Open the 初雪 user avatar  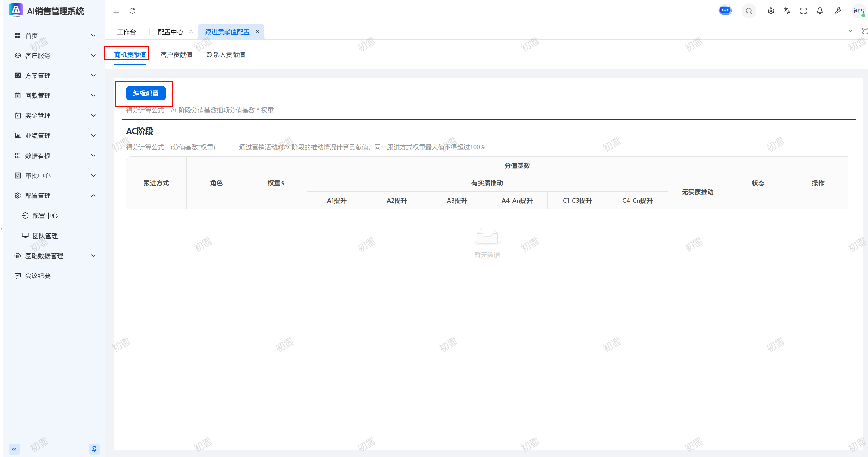coord(858,11)
